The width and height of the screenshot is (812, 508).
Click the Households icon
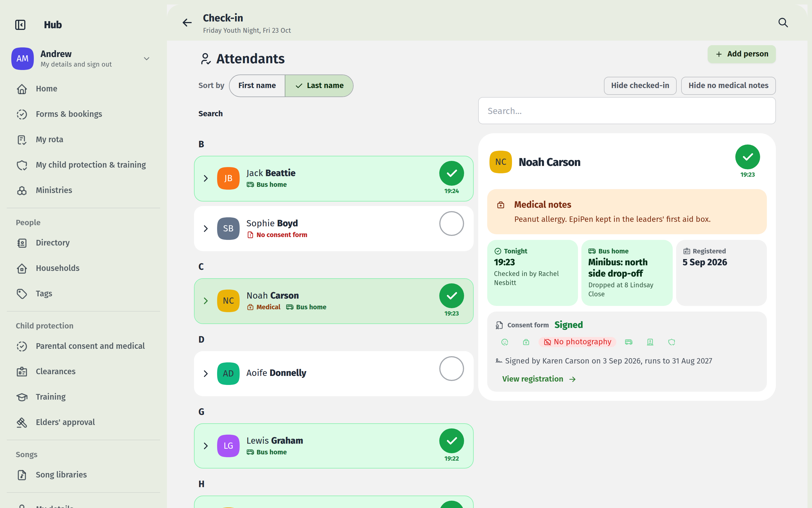pos(22,268)
